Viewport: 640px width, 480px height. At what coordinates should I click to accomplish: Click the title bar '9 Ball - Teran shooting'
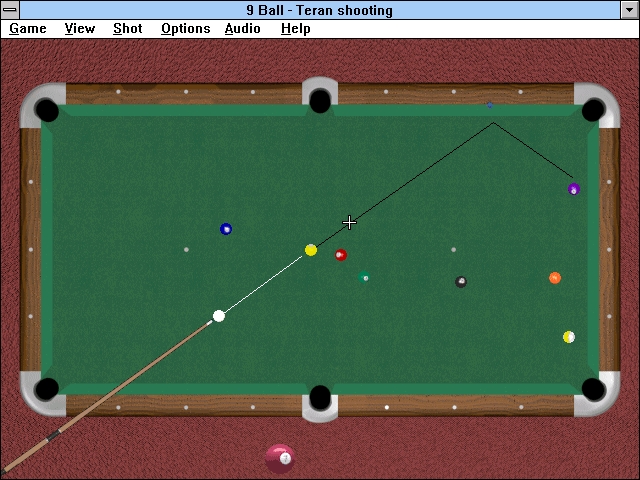pyautogui.click(x=320, y=10)
